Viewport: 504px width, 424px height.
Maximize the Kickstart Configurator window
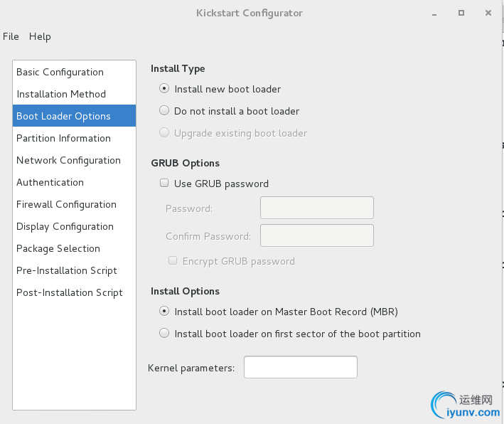461,13
